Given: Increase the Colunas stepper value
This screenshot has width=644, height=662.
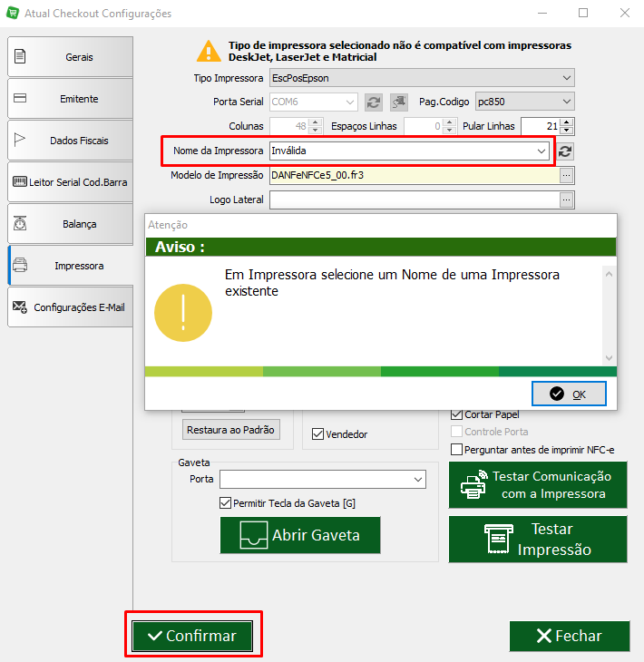Looking at the screenshot, I should pyautogui.click(x=316, y=122).
